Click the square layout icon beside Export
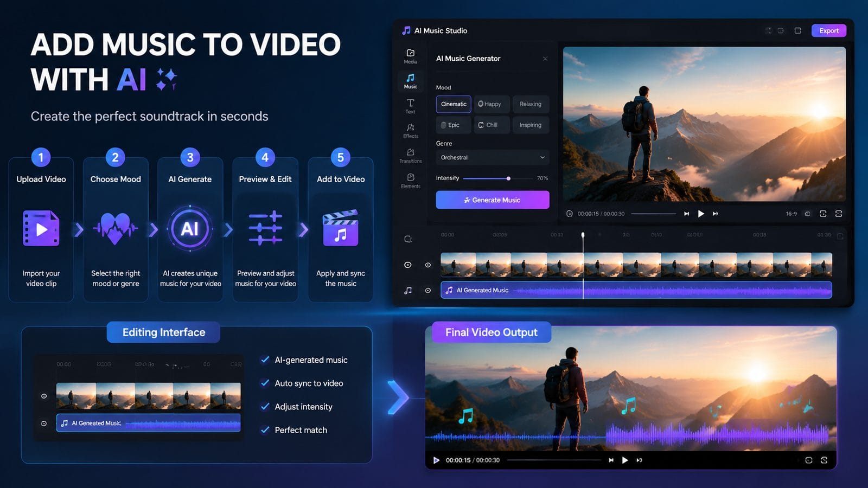 click(x=797, y=30)
